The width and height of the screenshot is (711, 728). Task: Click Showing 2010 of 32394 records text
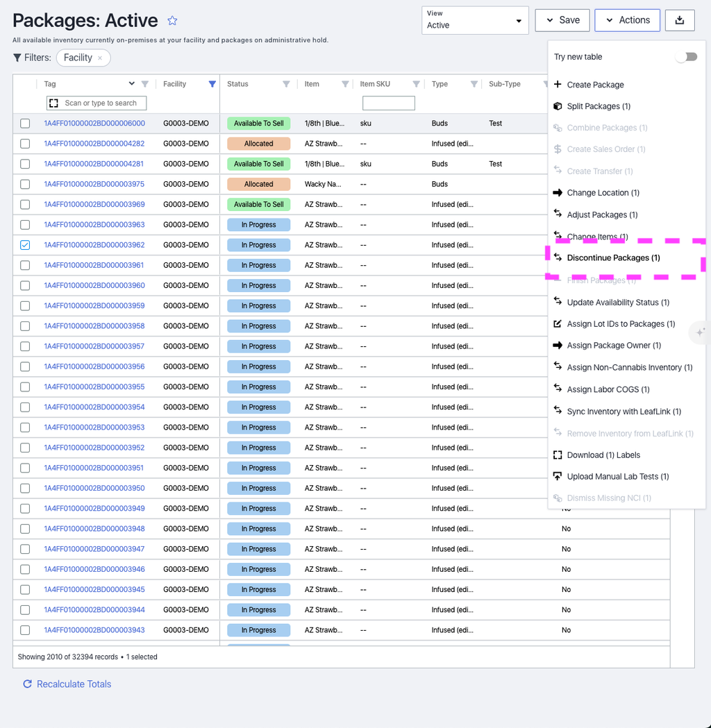pos(68,657)
